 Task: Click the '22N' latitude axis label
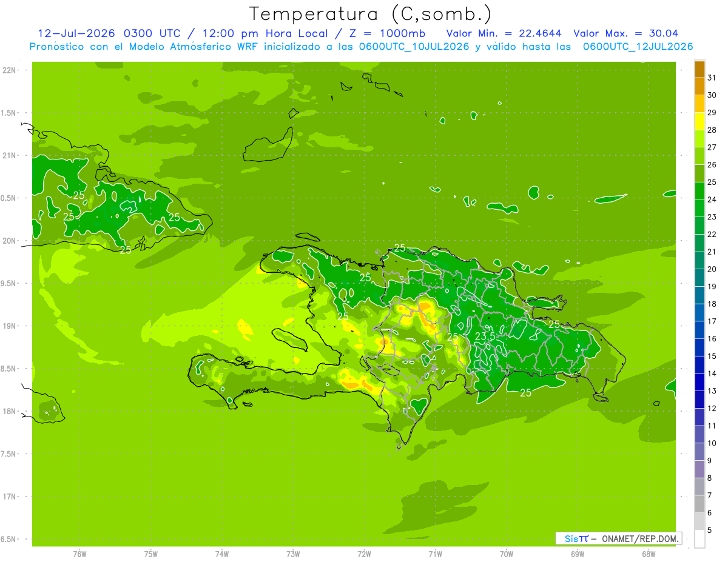tap(9, 70)
